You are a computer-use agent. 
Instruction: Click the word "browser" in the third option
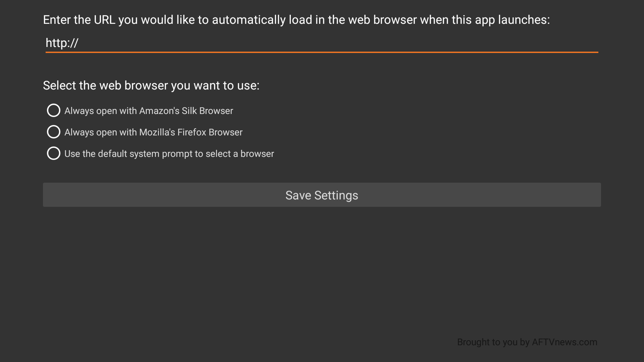(x=257, y=154)
